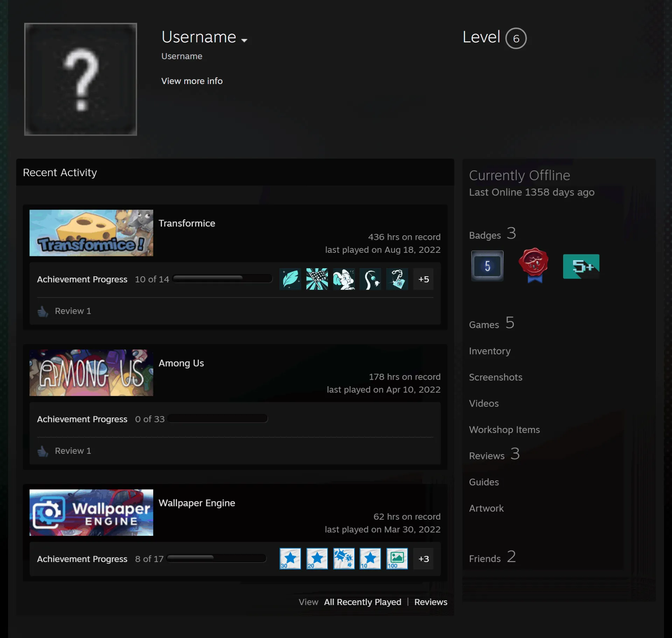Open Wallpaper Engine achievement progress bar
672x638 pixels.
click(217, 558)
